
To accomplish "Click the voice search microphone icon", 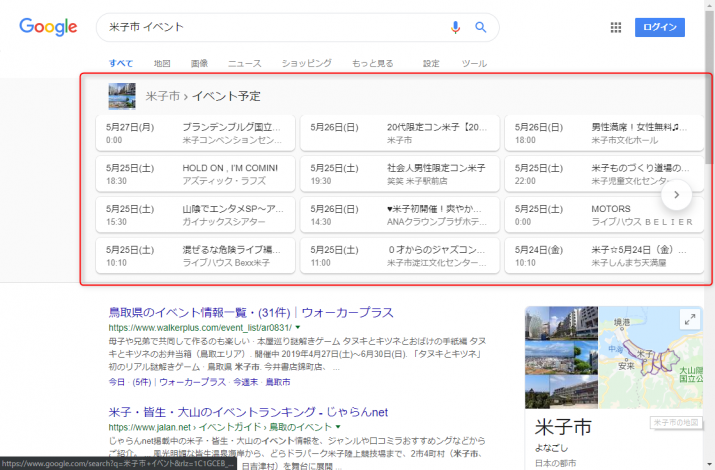I will 456,27.
